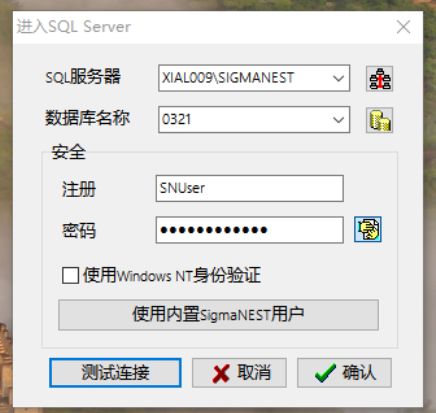Click the 测试连接 button
The image size is (436, 413).
pos(115,373)
